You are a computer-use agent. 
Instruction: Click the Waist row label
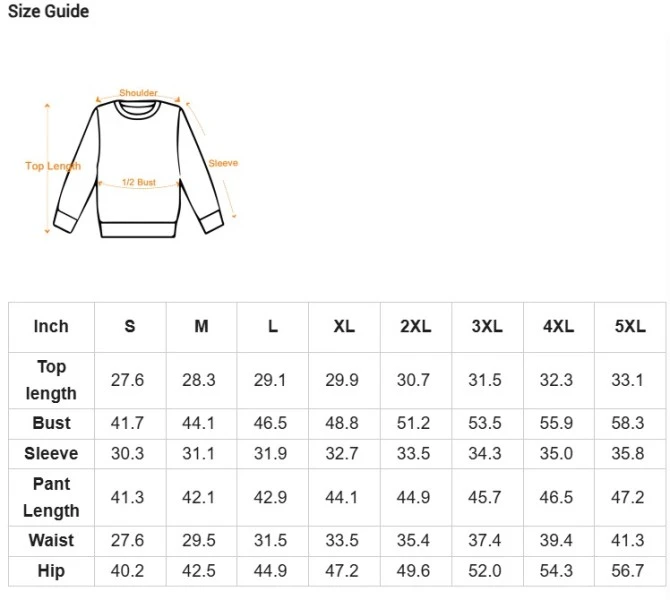click(x=51, y=540)
